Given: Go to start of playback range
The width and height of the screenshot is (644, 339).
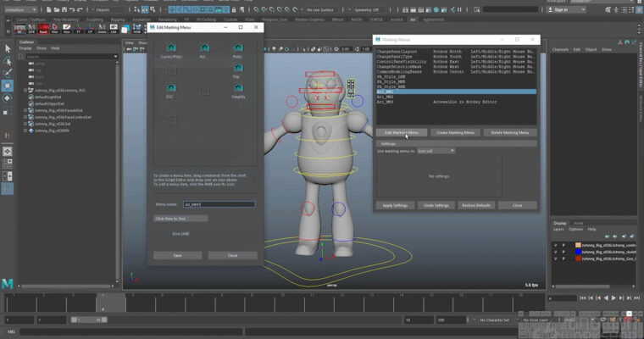Looking at the screenshot, I should [583, 298].
